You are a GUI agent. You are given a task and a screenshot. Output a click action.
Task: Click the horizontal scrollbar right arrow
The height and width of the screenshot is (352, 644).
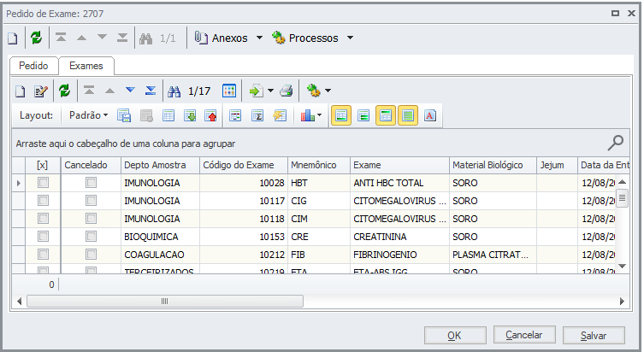[622, 301]
